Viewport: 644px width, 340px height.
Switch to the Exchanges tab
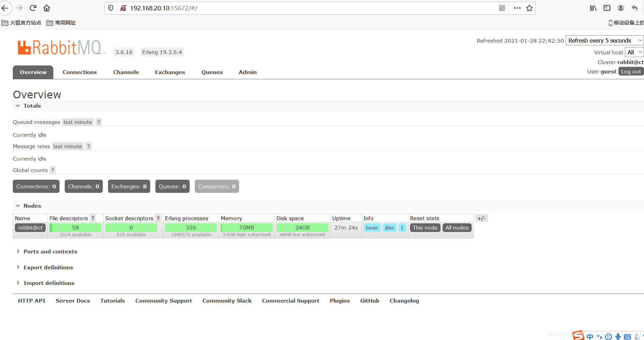coord(170,72)
